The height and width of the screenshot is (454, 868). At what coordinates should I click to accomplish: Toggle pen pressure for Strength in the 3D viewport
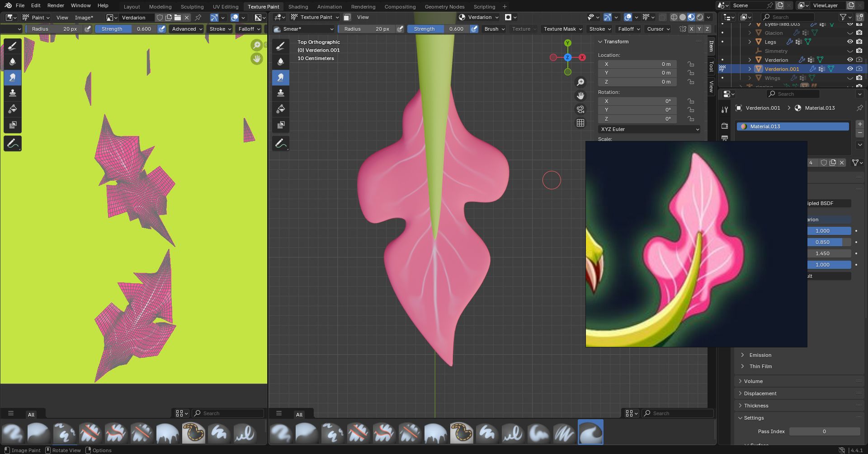(474, 29)
